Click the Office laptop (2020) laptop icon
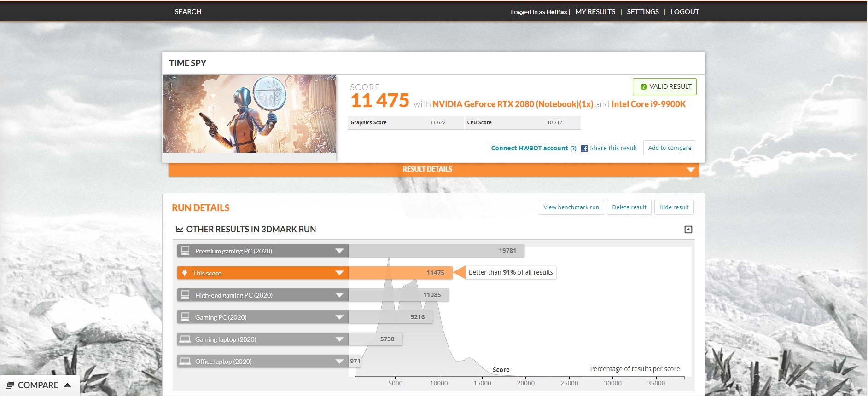Viewport: 868px width, 396px height. pyautogui.click(x=185, y=362)
